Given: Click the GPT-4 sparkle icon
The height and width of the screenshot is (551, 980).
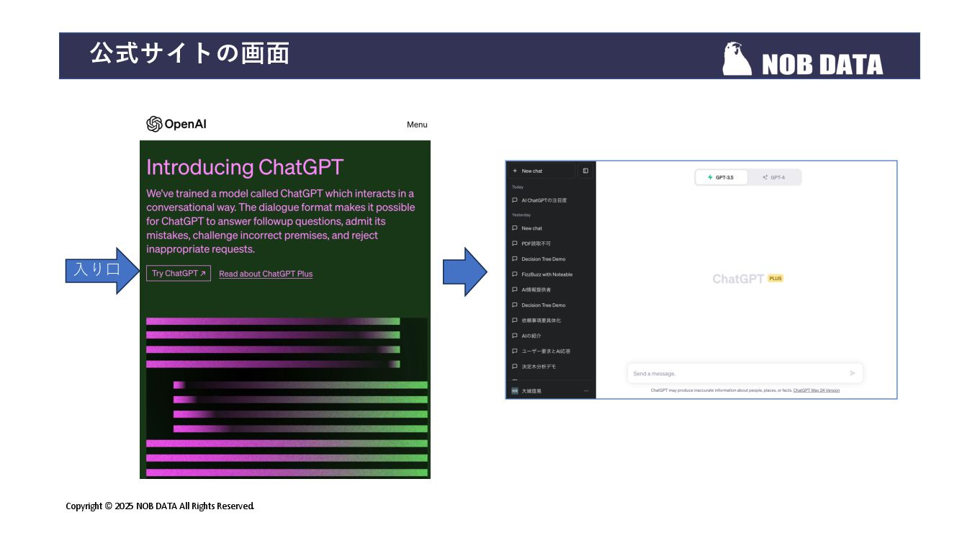Looking at the screenshot, I should pos(765,177).
